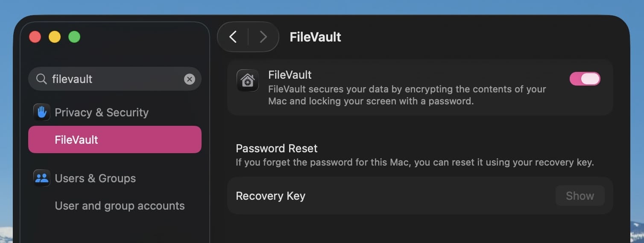Enter full screen with green button
The height and width of the screenshot is (243, 644).
click(x=74, y=37)
